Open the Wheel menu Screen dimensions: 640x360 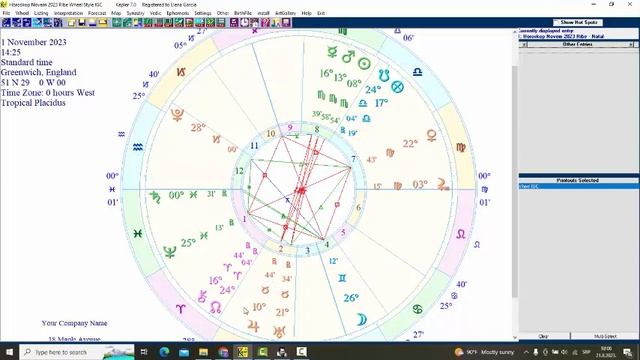click(22, 13)
